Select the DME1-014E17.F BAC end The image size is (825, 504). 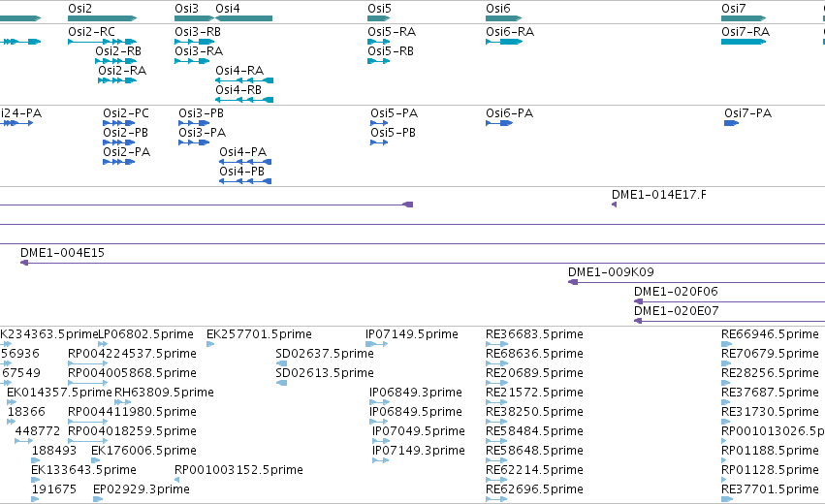pyautogui.click(x=614, y=205)
